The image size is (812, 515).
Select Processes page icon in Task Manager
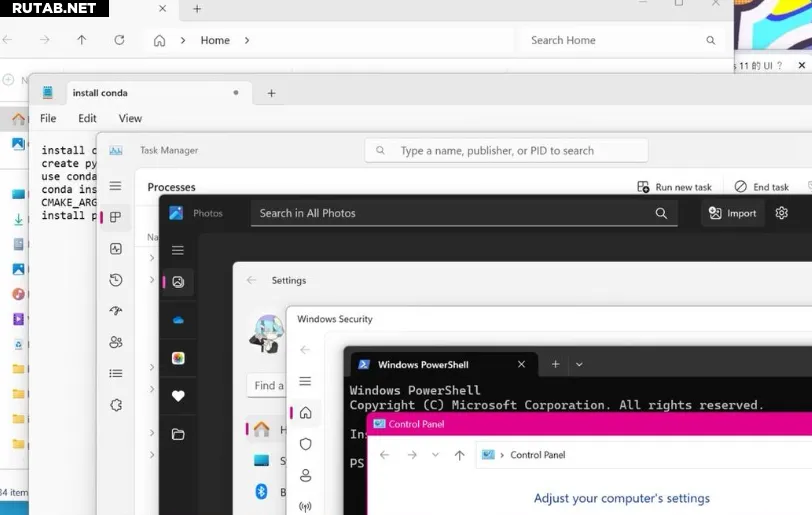[115, 217]
